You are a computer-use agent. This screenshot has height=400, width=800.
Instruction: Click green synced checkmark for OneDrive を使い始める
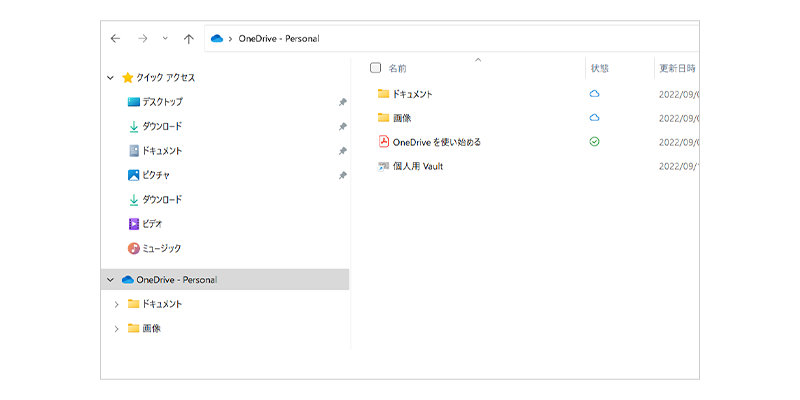594,142
